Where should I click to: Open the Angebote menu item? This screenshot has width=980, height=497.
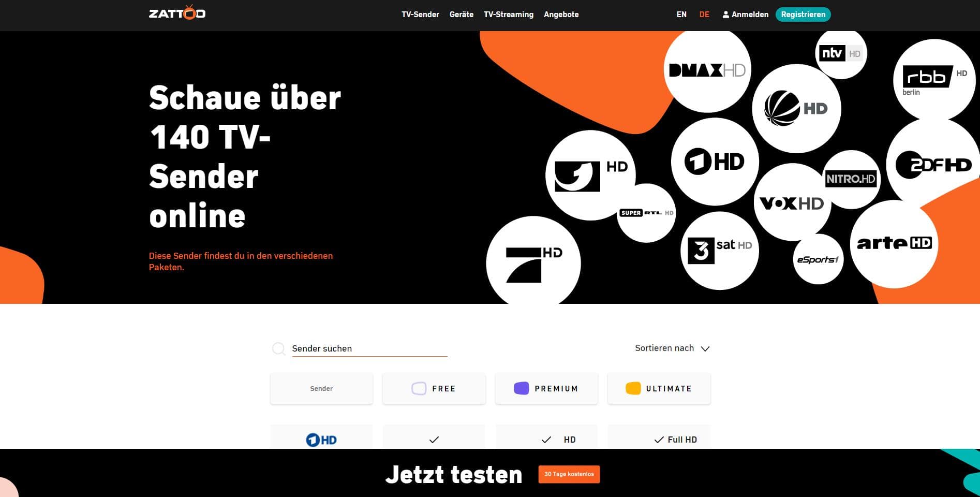tap(561, 14)
